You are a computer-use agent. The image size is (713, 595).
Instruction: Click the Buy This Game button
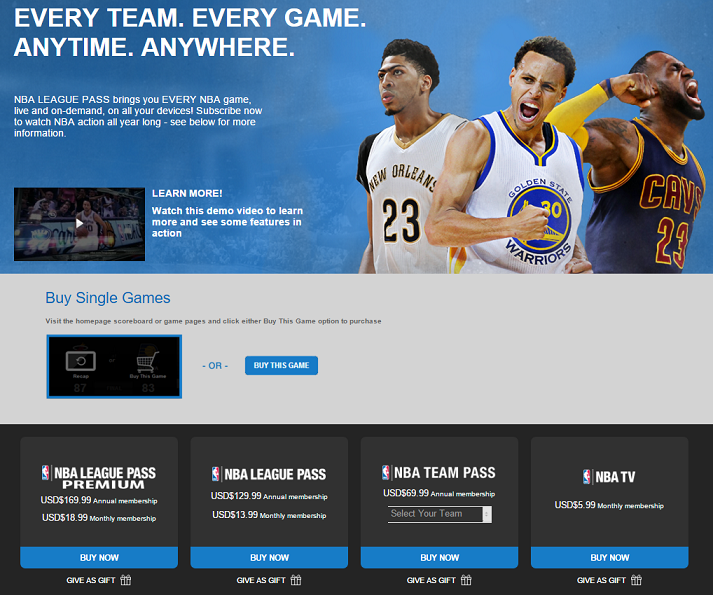pyautogui.click(x=281, y=365)
